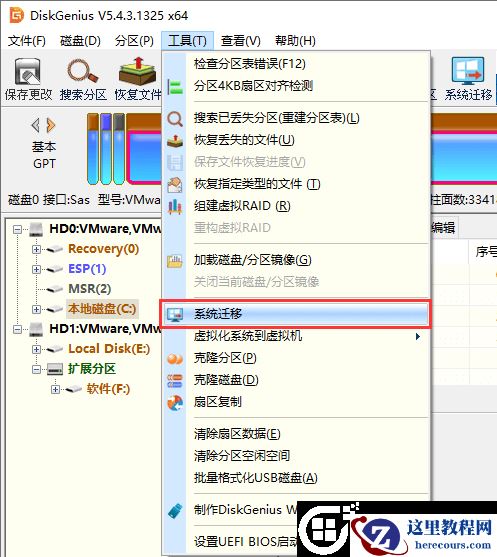Click the green icon beside 分区4KB扇区对齐检测
497x557 pixels.
pos(175,86)
